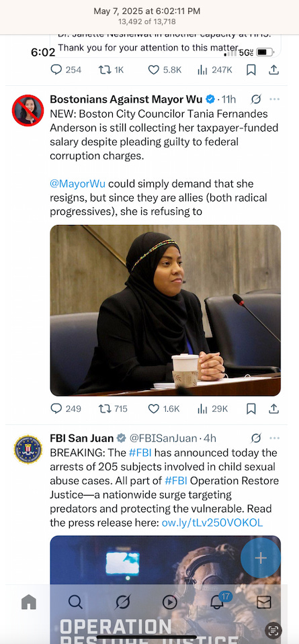This screenshot has width=299, height=644.
Task: Like the Bostonians Against Mayor Wu post
Action: (163, 409)
